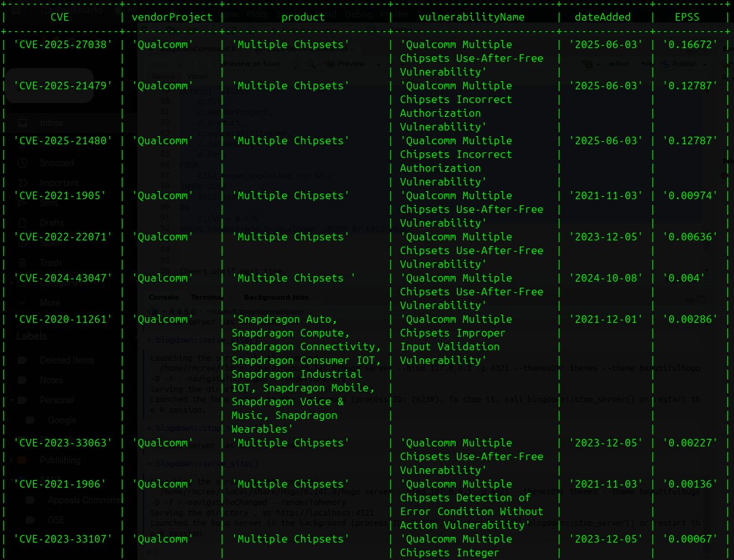Click the 'CVE-2021-1905' cell

[59, 196]
